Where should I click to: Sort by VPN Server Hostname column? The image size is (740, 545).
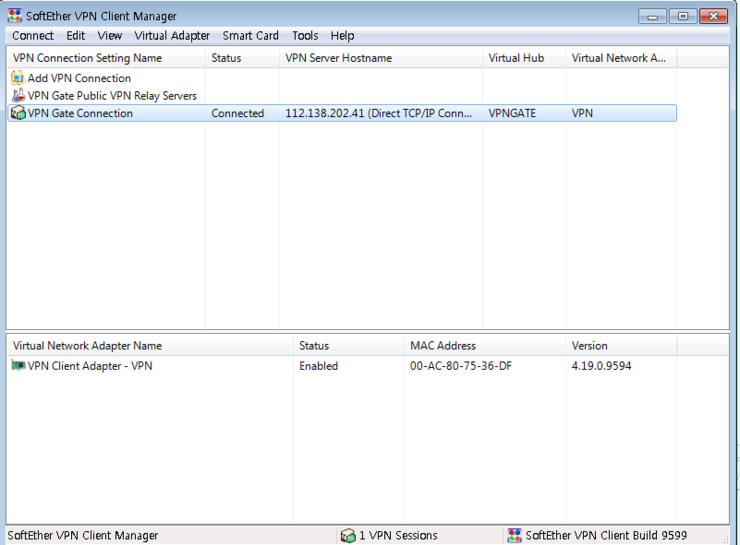point(381,58)
